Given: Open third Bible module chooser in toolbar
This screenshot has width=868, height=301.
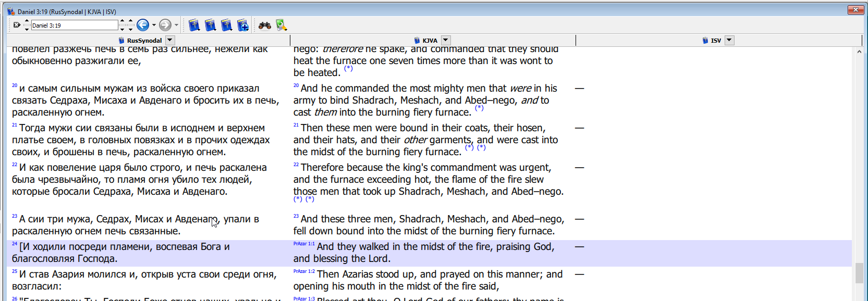Looking at the screenshot, I should pyautogui.click(x=226, y=25).
